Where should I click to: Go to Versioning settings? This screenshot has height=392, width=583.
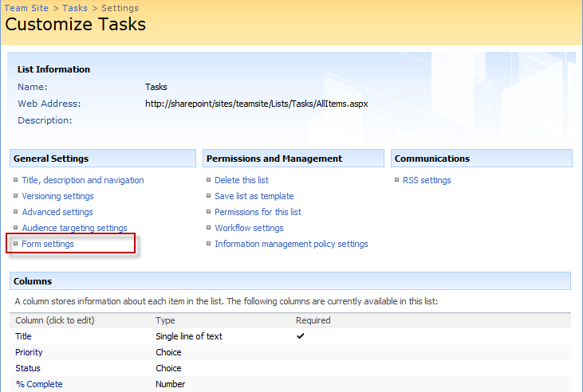tap(57, 196)
